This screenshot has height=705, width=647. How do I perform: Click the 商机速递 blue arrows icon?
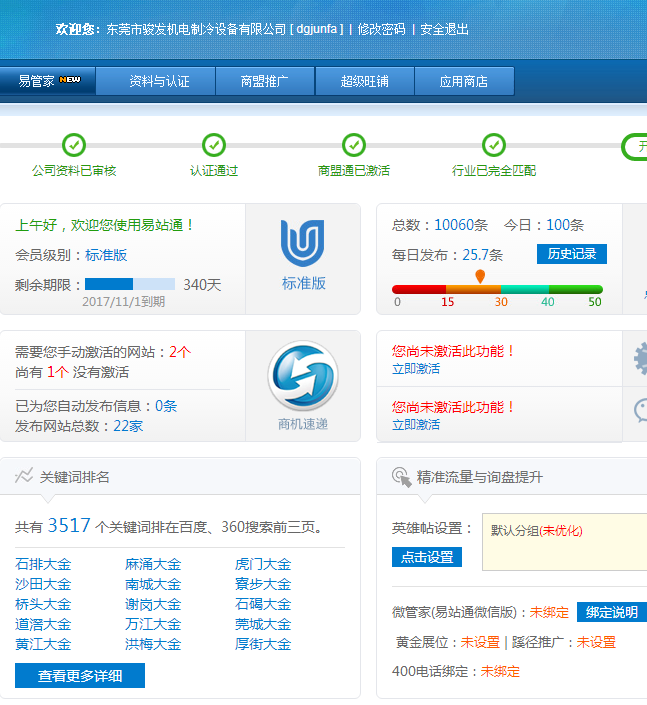point(302,376)
